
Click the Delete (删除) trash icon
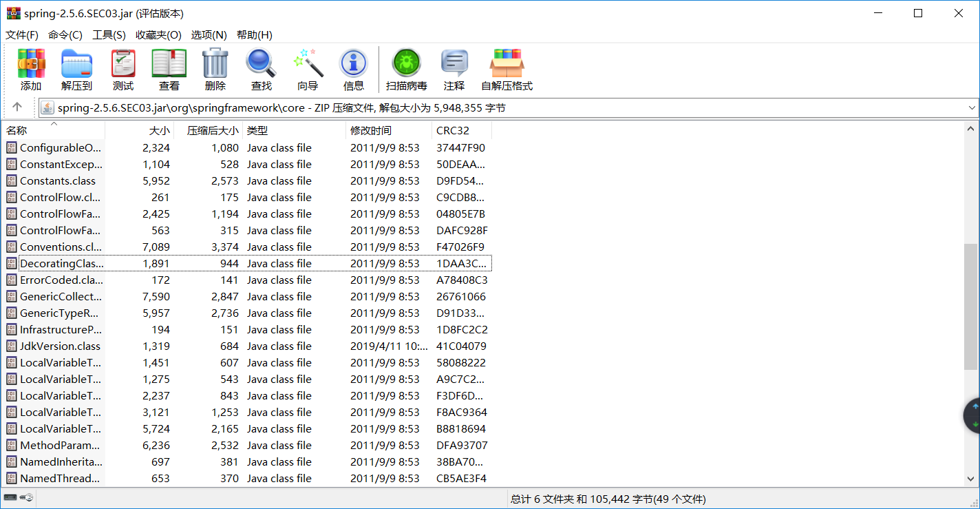[x=215, y=64]
